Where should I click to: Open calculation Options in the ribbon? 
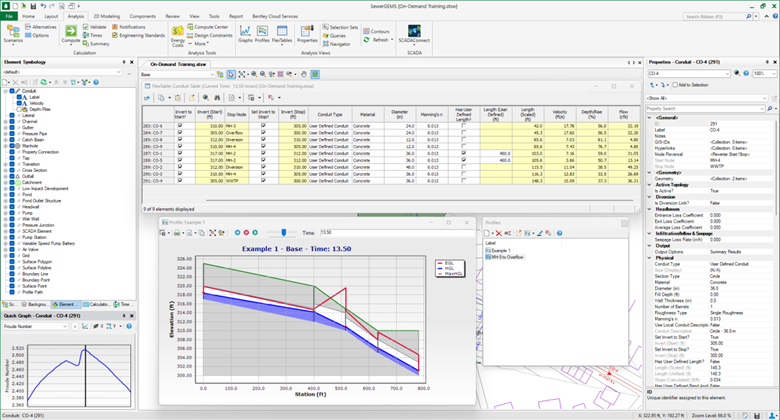[x=37, y=35]
